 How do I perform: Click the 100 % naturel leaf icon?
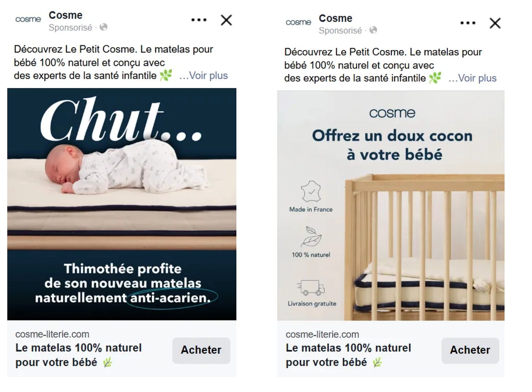click(311, 237)
